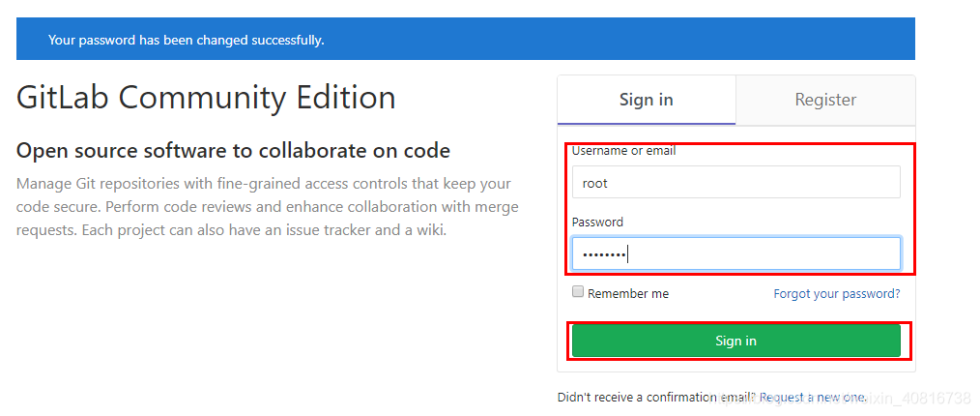Open the Forgot your password link

(836, 293)
